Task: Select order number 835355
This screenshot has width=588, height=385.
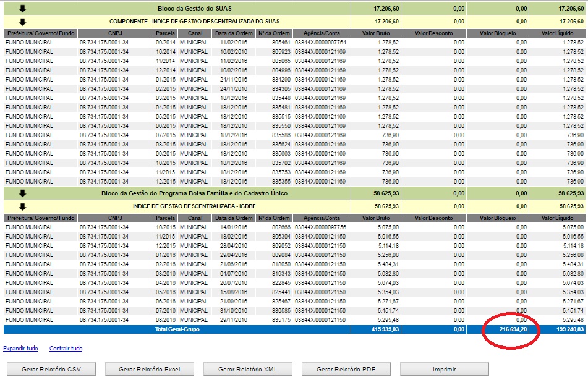Action: click(x=281, y=182)
